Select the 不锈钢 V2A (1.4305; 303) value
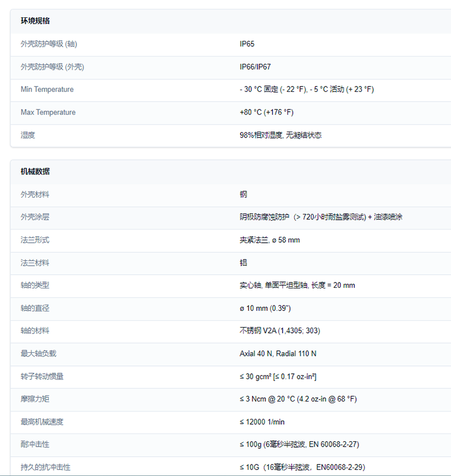 click(x=280, y=331)
